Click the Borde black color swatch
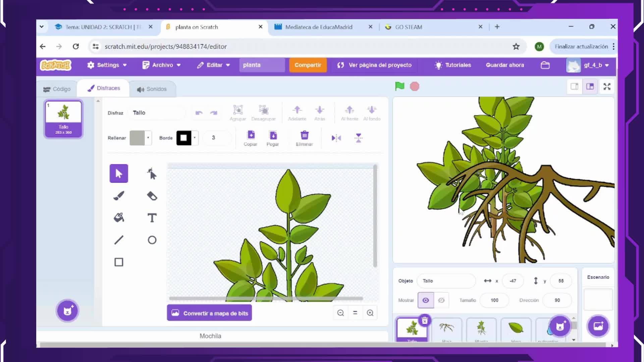Image resolution: width=644 pixels, height=362 pixels. (184, 138)
